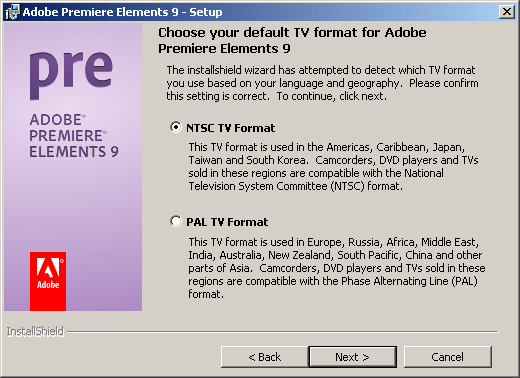Go to the next step with 'Next >'
The width and height of the screenshot is (520, 378).
click(x=353, y=357)
